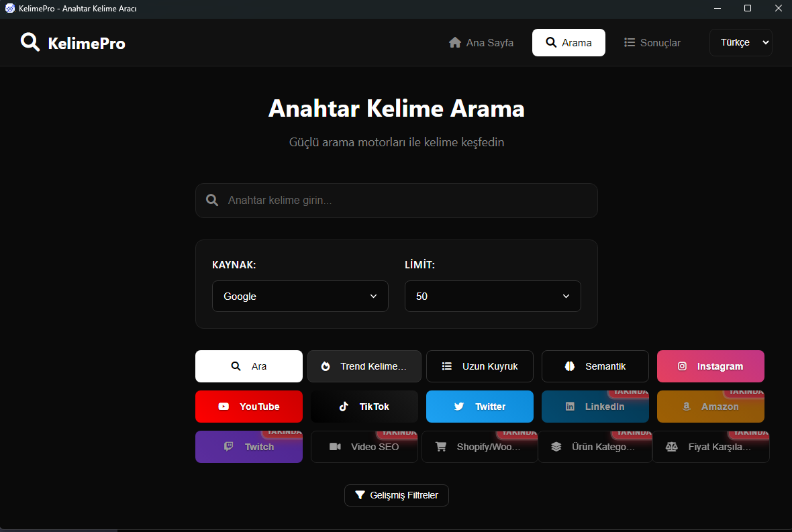792x532 pixels.
Task: Select the red YouTube button
Action: point(249,407)
